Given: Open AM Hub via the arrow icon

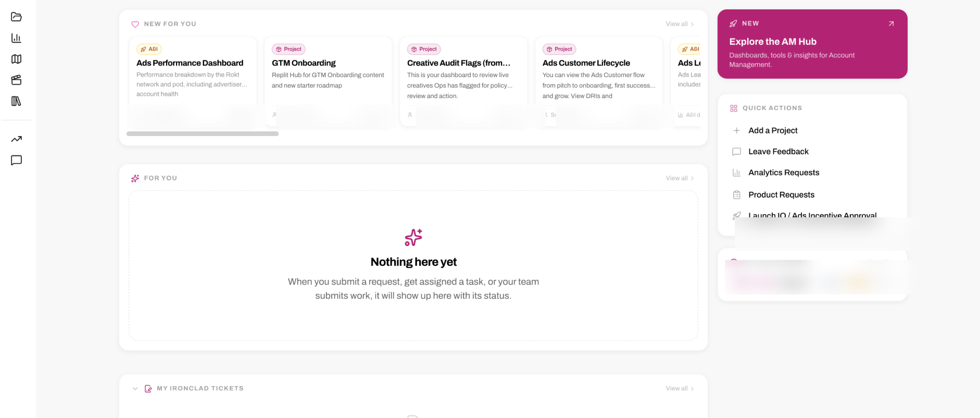Looking at the screenshot, I should [891, 23].
